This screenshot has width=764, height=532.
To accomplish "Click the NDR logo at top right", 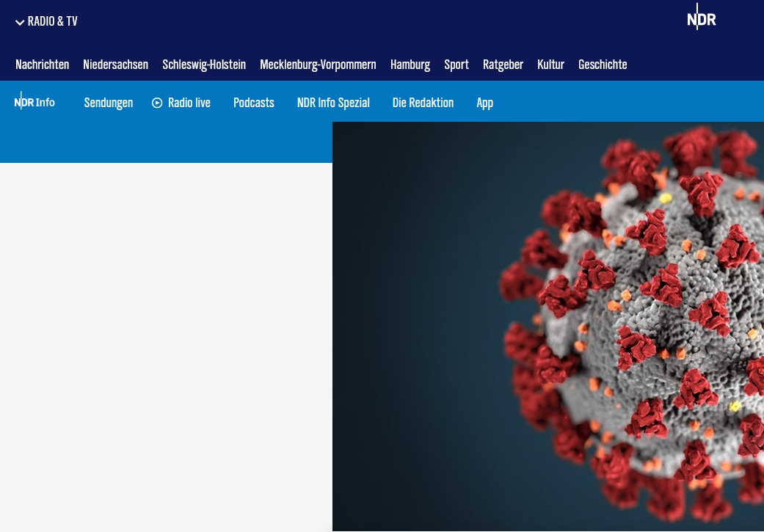I will 701,18.
